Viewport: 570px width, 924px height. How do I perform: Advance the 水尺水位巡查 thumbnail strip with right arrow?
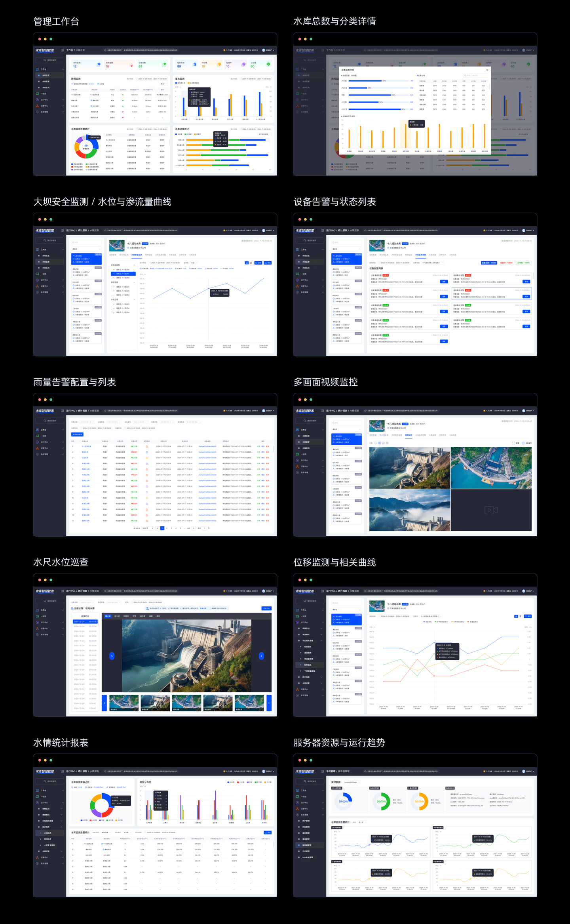269,703
